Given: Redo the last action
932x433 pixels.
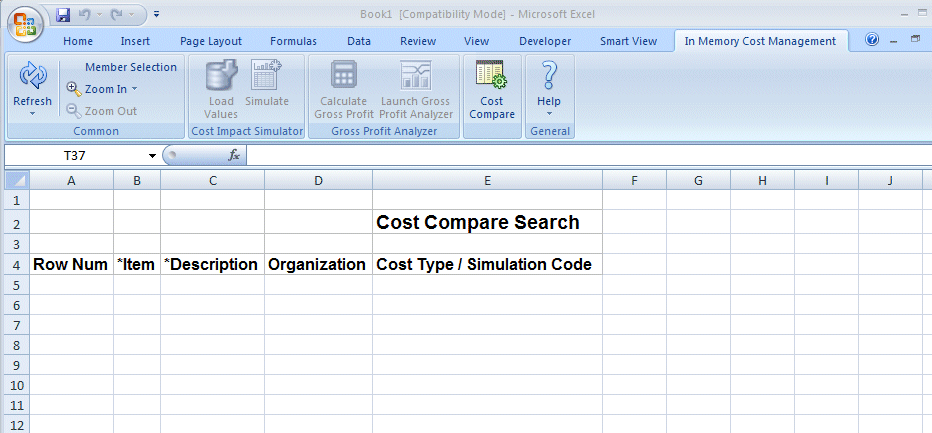Looking at the screenshot, I should click(x=118, y=15).
